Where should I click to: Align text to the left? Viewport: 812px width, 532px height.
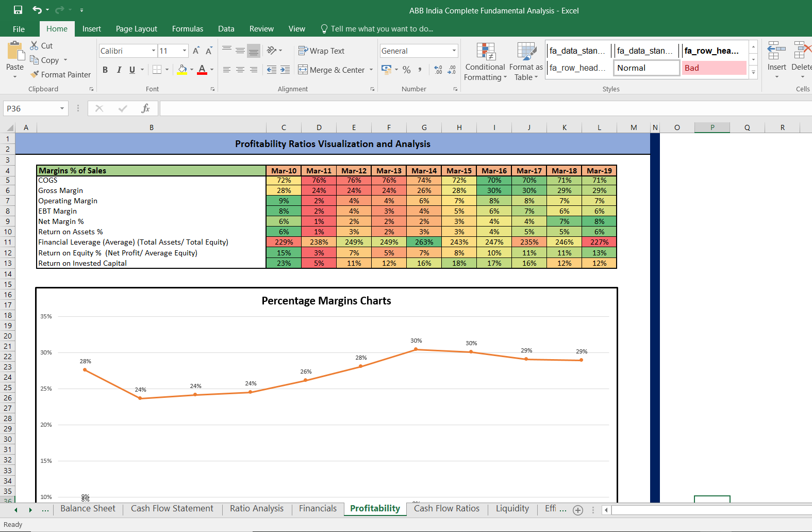click(x=227, y=70)
